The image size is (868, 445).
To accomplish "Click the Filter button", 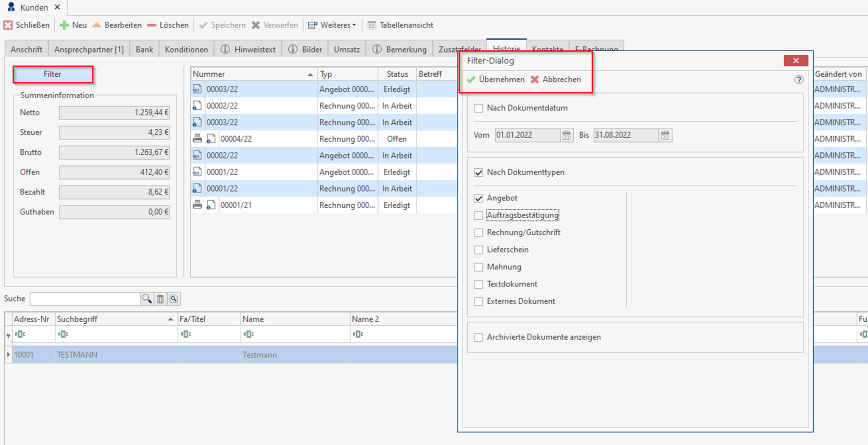I will click(x=53, y=74).
